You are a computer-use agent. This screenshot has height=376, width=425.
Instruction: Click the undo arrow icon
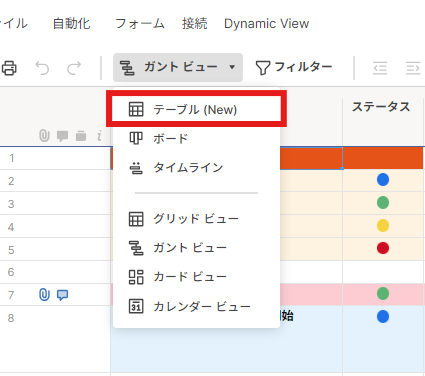[x=42, y=68]
